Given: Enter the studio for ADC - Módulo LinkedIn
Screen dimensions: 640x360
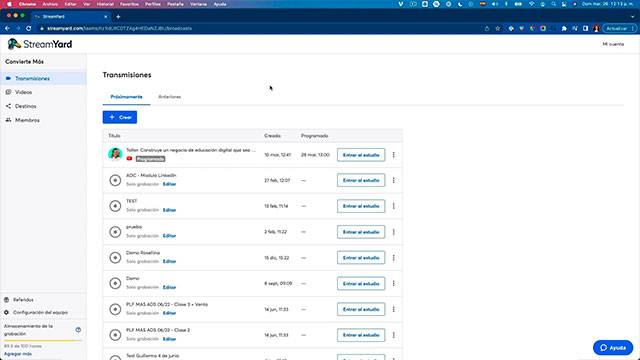Looking at the screenshot, I should click(x=361, y=180).
